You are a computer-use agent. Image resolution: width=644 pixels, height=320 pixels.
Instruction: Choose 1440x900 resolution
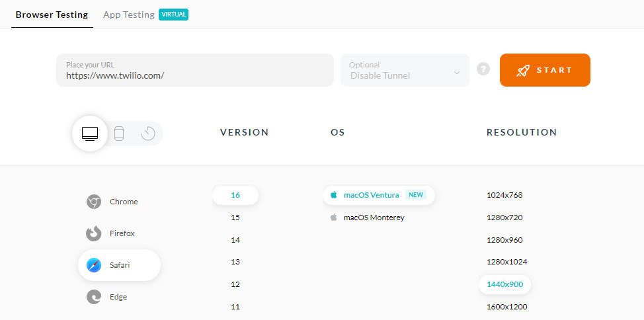[504, 284]
